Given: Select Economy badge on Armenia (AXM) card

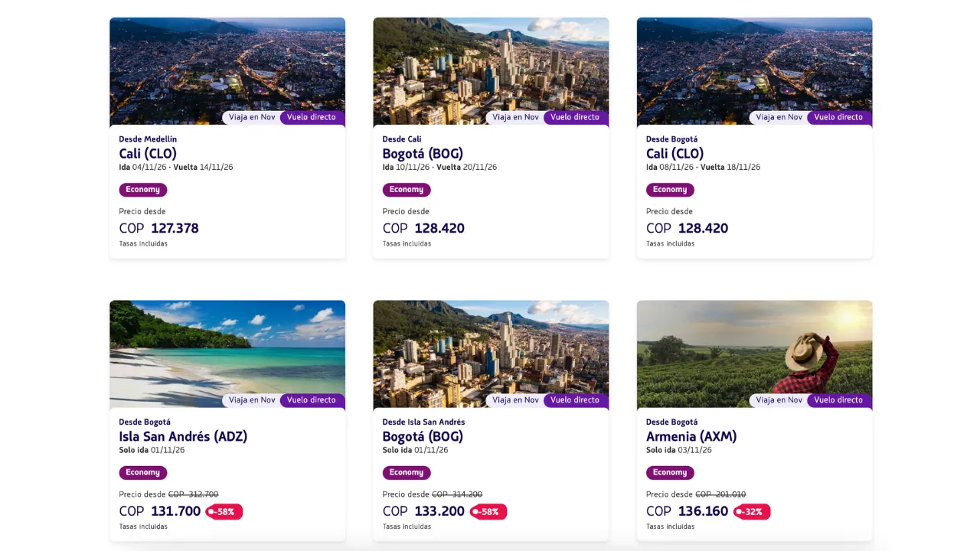Looking at the screenshot, I should 670,473.
